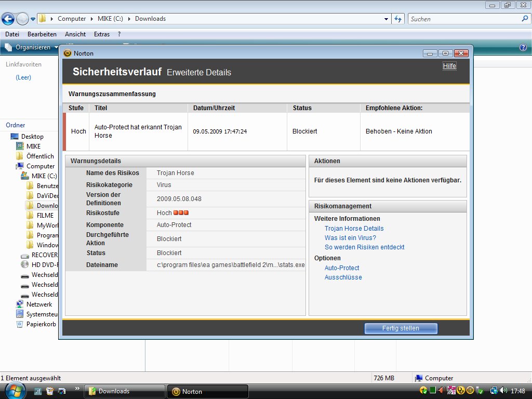Select MIKE (C:) drive in tree
The width and height of the screenshot is (532, 399).
(44, 176)
